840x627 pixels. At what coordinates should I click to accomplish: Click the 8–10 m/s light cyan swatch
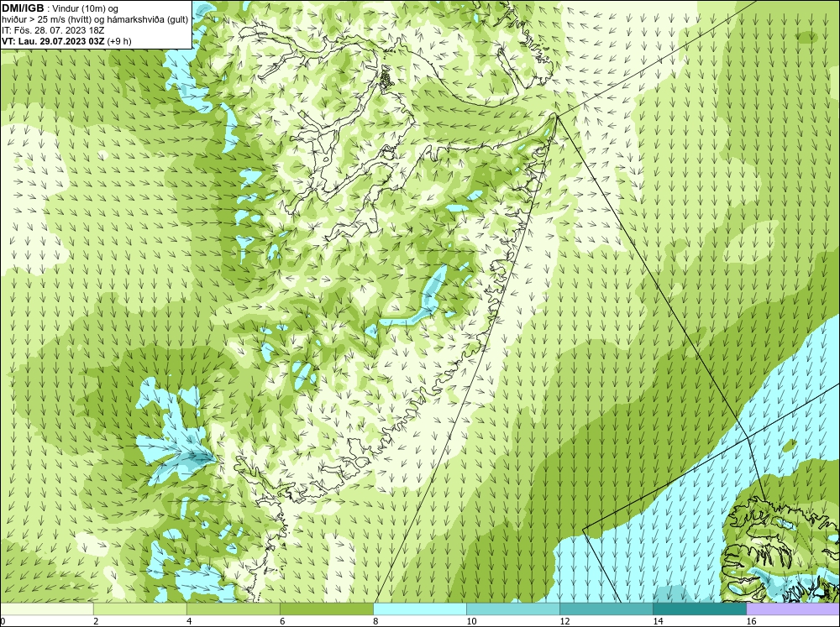[420, 609]
